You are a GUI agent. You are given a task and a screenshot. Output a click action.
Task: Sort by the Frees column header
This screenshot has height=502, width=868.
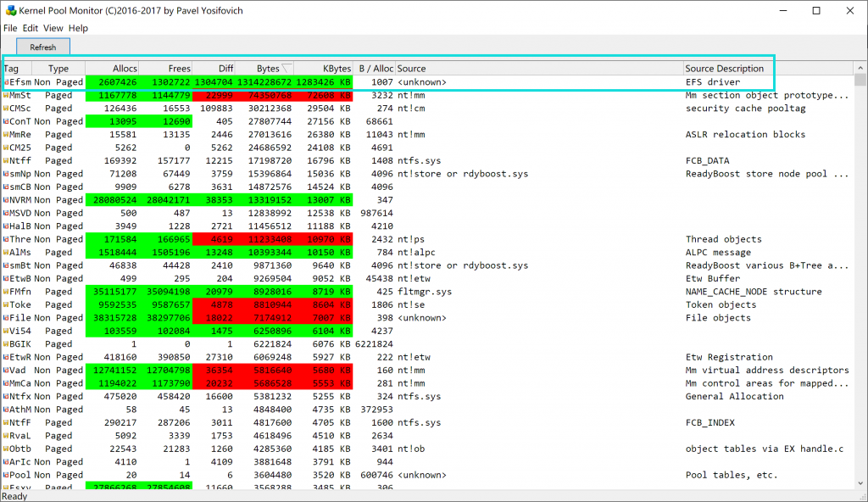coord(165,69)
